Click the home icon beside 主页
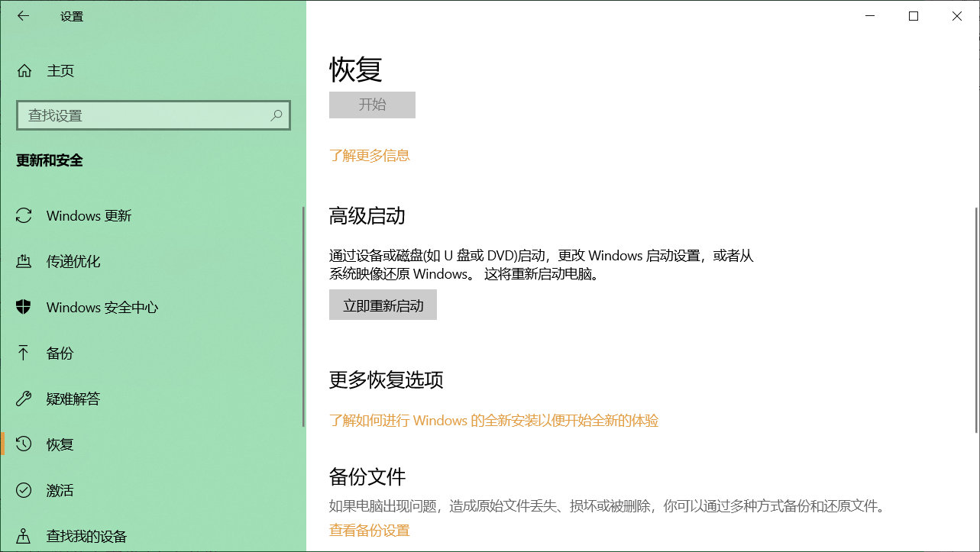 click(x=24, y=71)
